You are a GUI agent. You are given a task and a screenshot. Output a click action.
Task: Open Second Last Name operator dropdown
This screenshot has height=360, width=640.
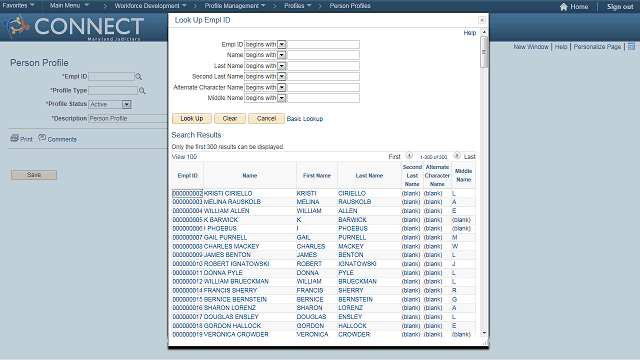pos(282,76)
